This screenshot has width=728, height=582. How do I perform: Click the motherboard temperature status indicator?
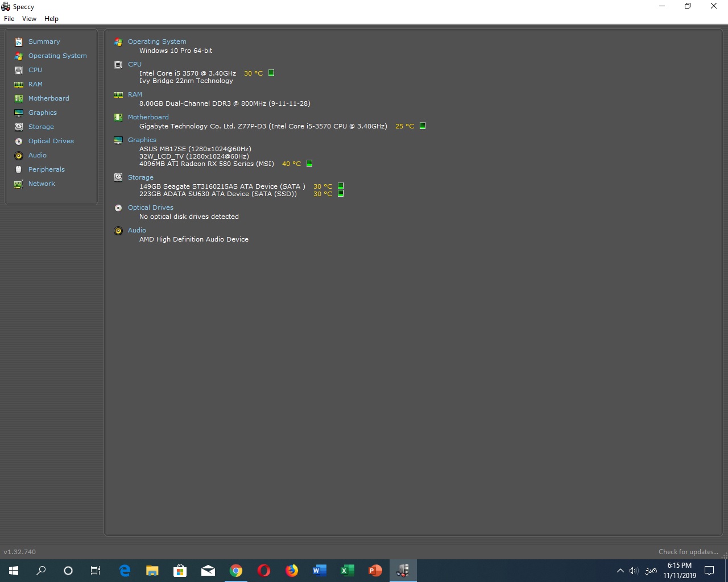[423, 126]
